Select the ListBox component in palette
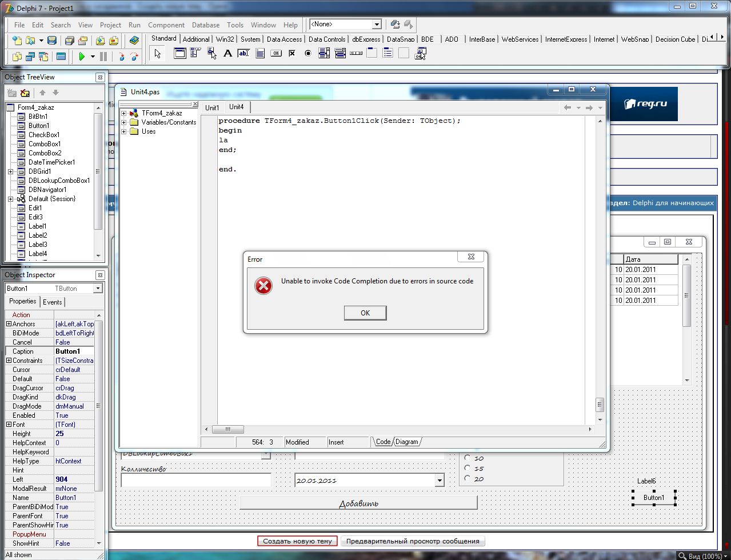This screenshot has width=731, height=560. [324, 54]
